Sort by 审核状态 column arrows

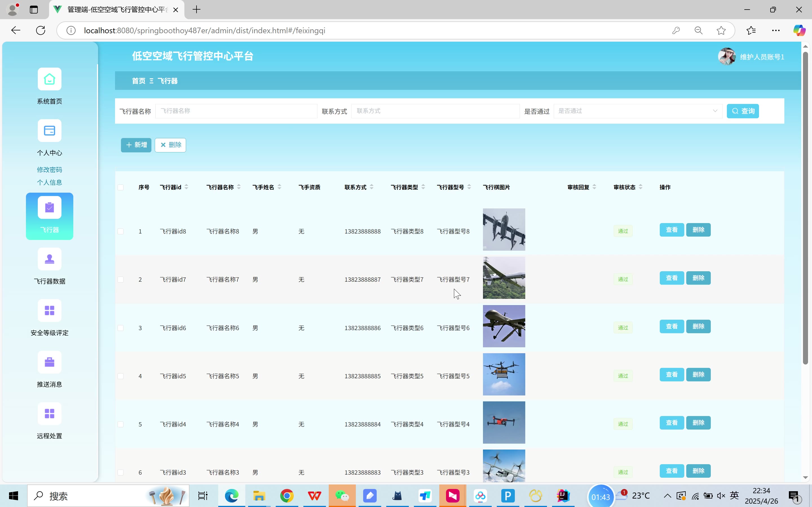click(x=640, y=187)
